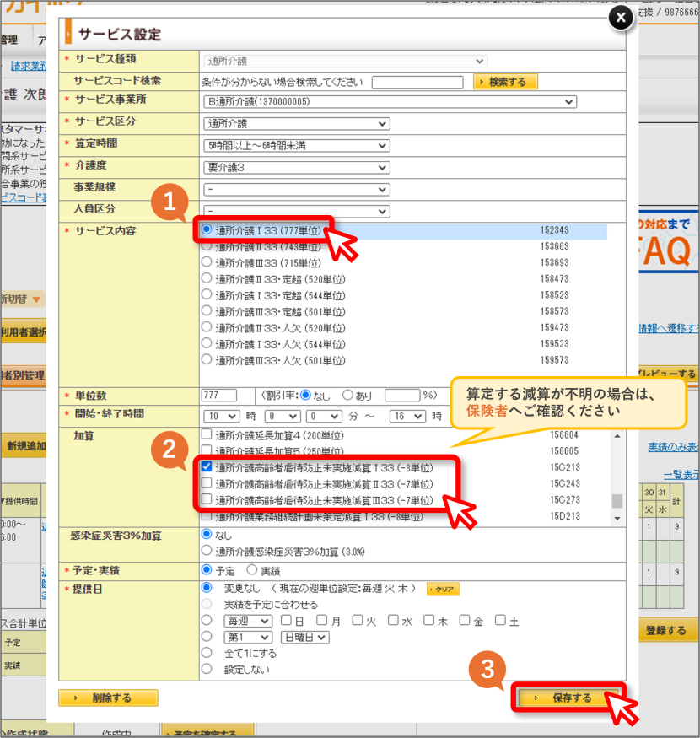Click the service code search input field
The width and height of the screenshot is (700, 738).
pyautogui.click(x=417, y=83)
